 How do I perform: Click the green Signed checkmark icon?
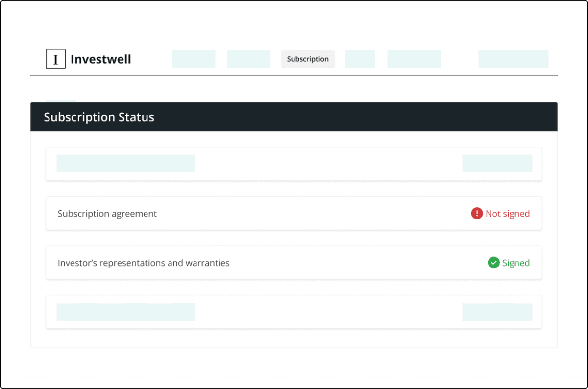[x=493, y=263]
